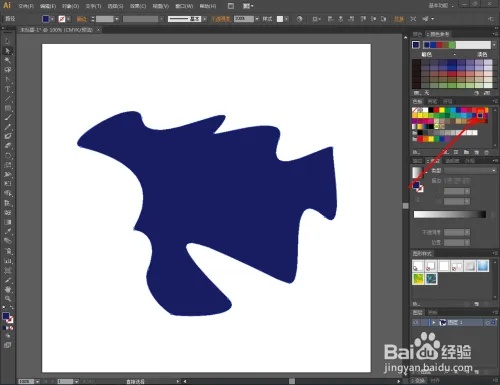Toggle visibility eye of Layer 1
Image resolution: width=500 pixels, height=385 pixels.
(416, 322)
